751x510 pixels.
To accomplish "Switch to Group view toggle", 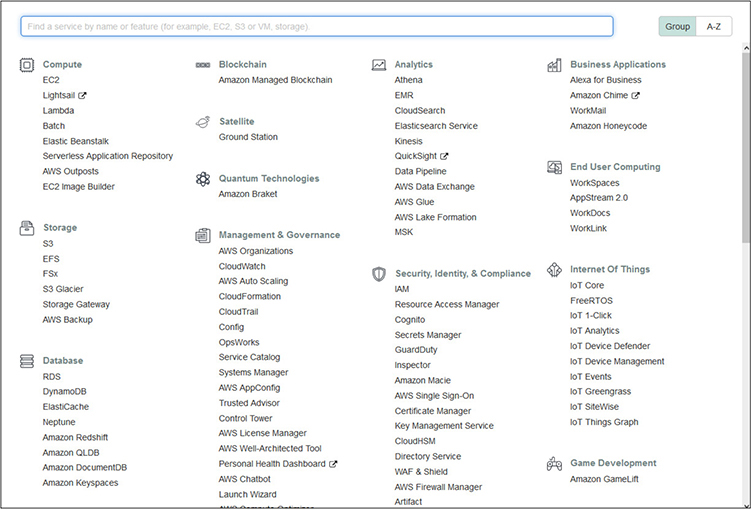I will (677, 27).
